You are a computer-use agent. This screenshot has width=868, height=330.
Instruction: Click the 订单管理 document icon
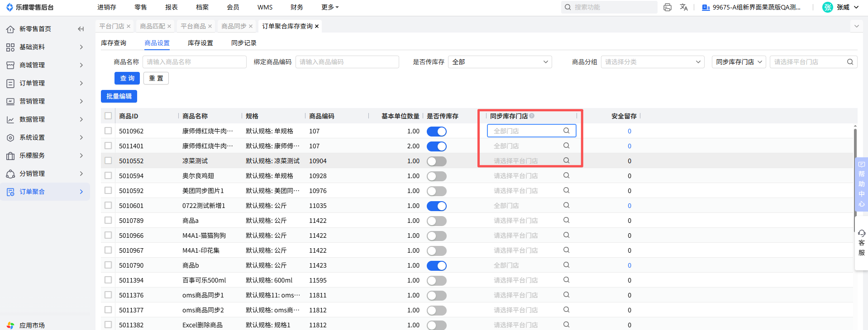coord(10,83)
